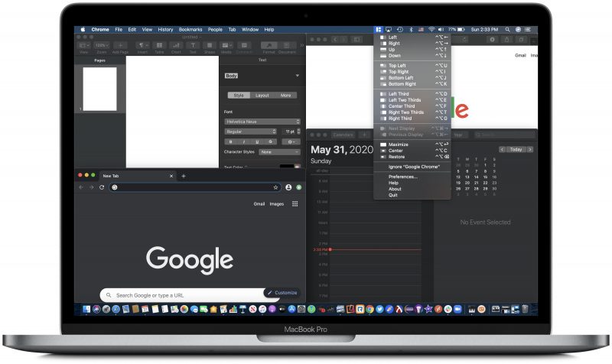Click the Comment tool in Pages toolbar
Viewport: 612px width, 364px height.
click(244, 46)
